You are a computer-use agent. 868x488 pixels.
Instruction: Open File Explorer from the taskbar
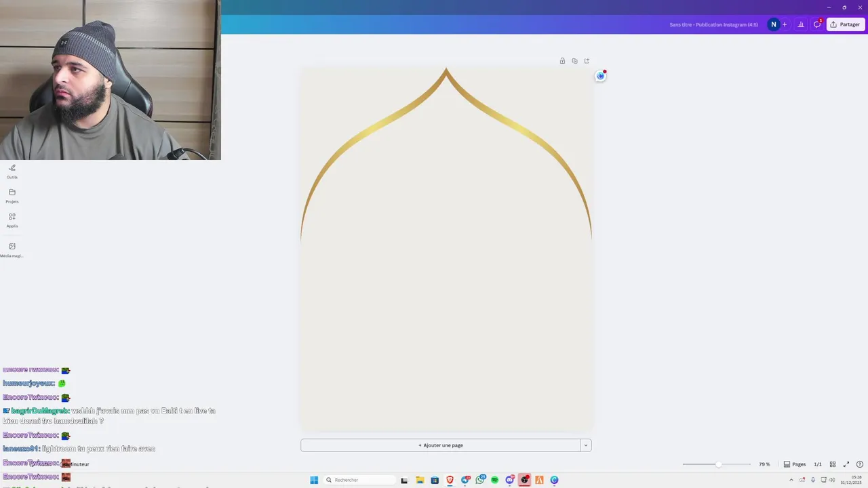pos(420,480)
